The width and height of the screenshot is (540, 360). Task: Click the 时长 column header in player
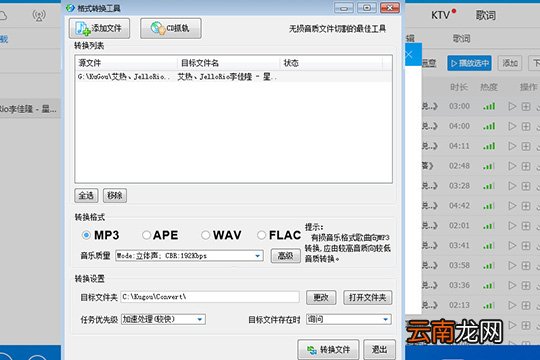[459, 87]
